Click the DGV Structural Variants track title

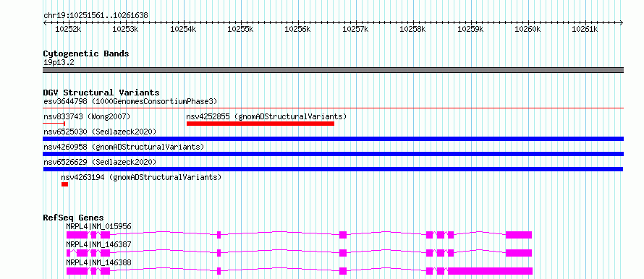[x=101, y=93]
